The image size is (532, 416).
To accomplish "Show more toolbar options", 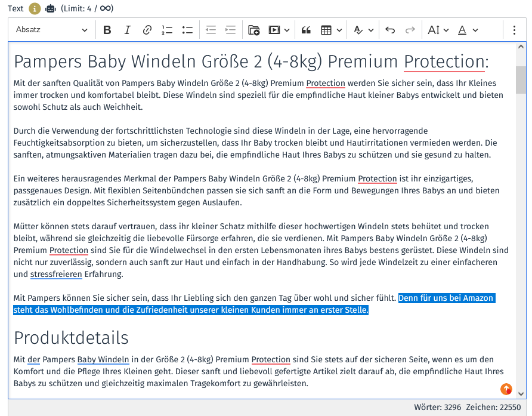I will 514,30.
